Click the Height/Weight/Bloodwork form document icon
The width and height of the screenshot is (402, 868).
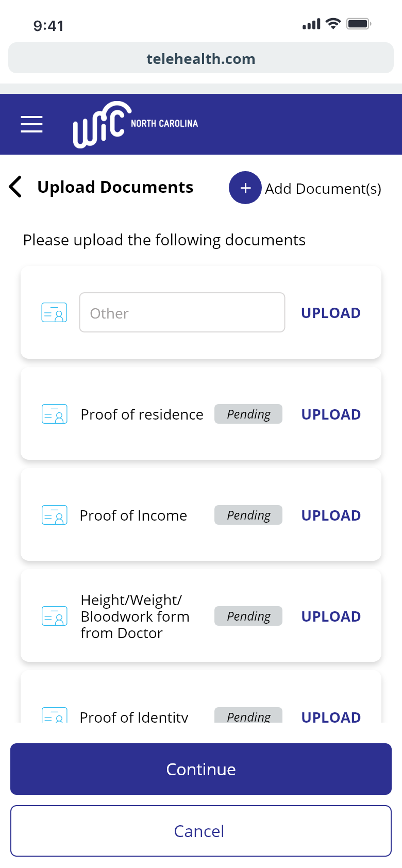pos(54,616)
